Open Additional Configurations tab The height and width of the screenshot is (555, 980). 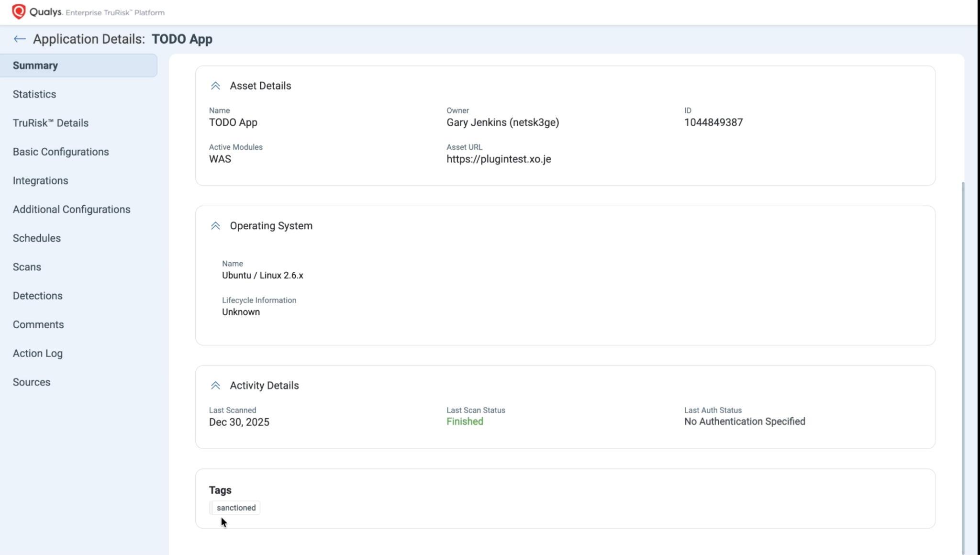point(72,209)
